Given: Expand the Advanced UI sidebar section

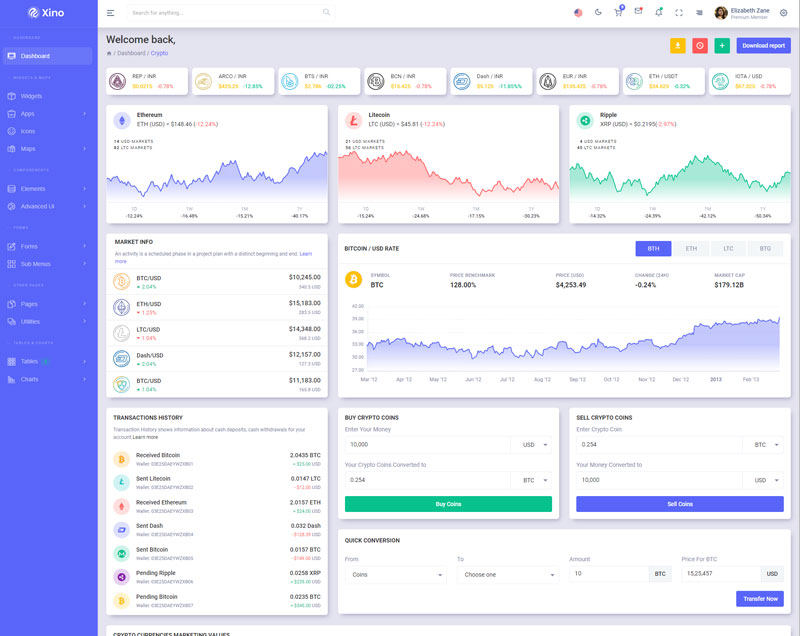Looking at the screenshot, I should click(x=48, y=206).
